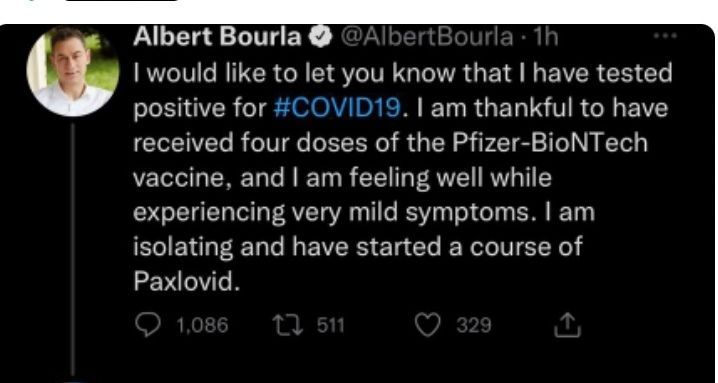The width and height of the screenshot is (718, 383).
Task: Click the vertical thread connector line
Action: (x=73, y=248)
